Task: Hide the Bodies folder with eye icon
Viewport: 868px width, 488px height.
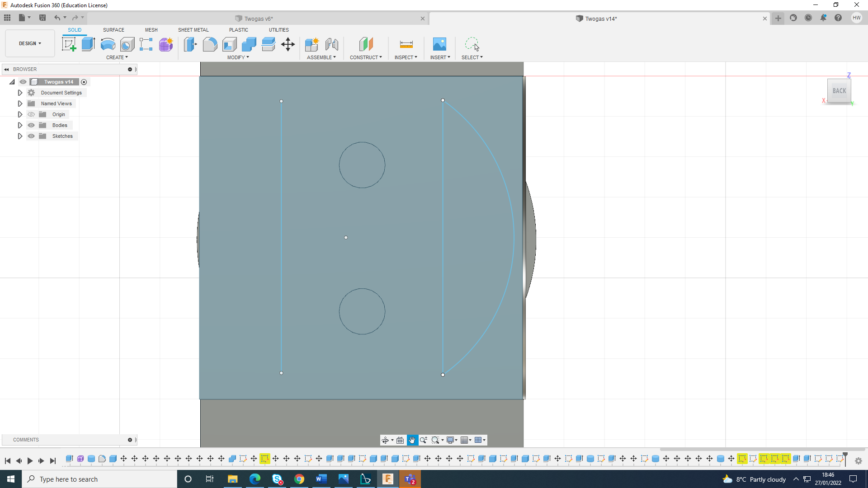Action: click(31, 125)
